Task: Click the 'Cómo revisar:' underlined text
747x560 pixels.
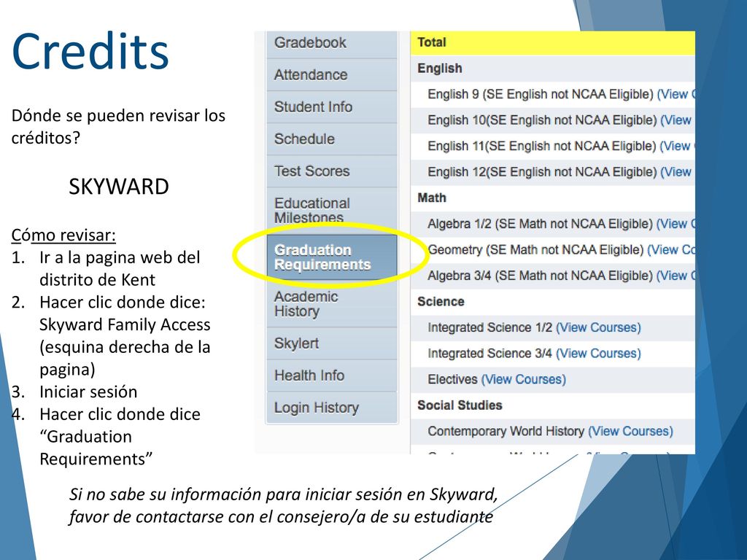Action: [63, 236]
